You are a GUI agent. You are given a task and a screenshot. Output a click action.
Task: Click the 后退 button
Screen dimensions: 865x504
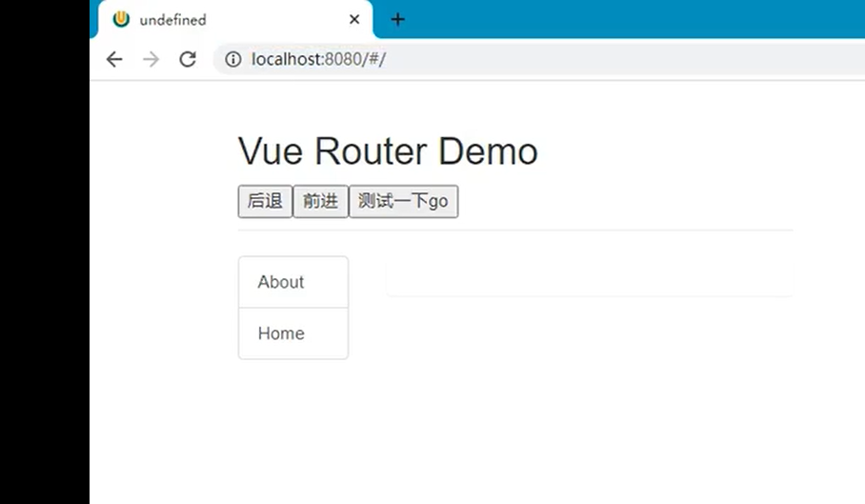pos(265,201)
